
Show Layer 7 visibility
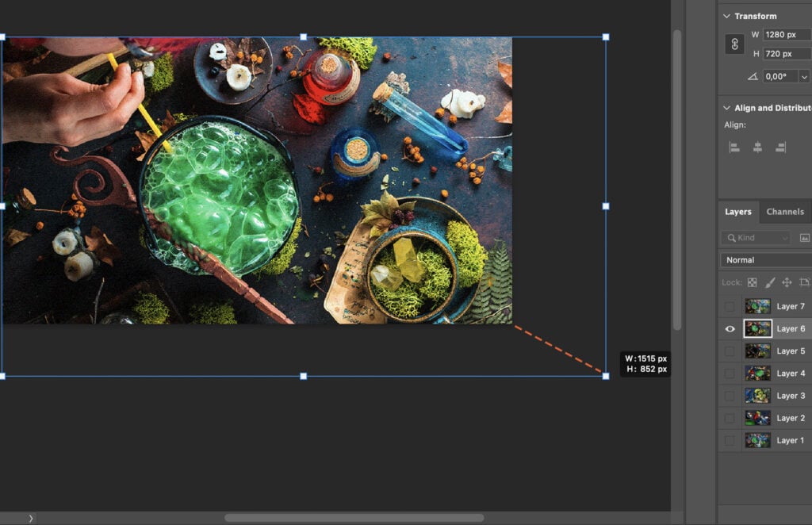730,306
